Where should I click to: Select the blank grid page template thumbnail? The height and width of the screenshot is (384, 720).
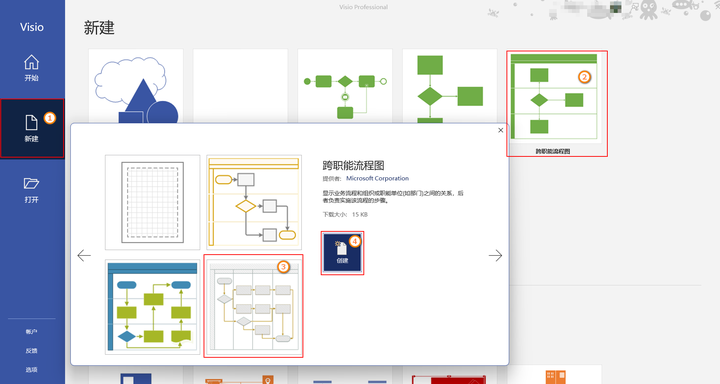click(152, 202)
